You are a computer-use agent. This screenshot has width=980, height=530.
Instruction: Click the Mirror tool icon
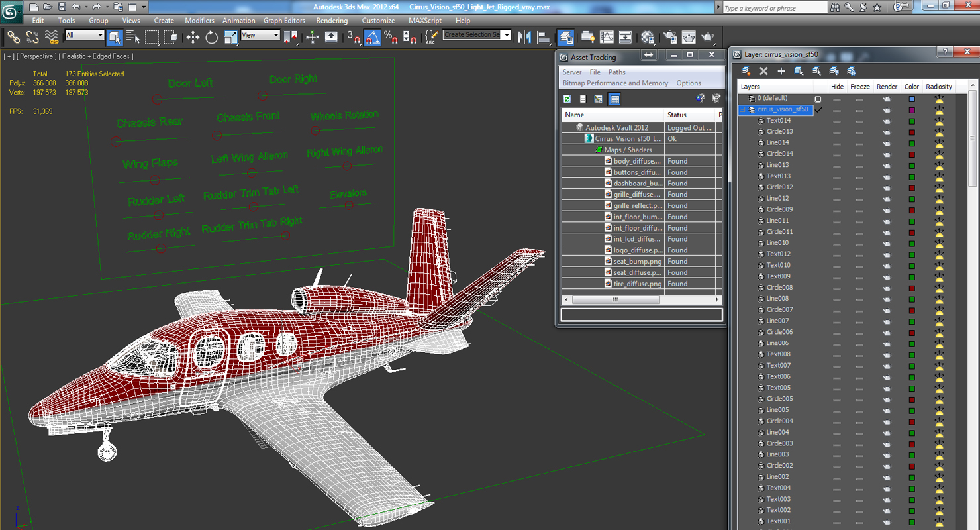tap(524, 37)
